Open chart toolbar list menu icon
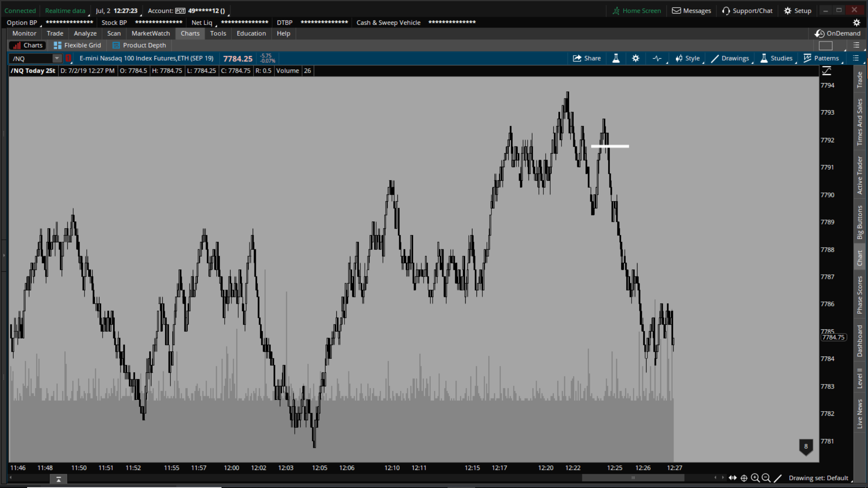The width and height of the screenshot is (868, 488). pyautogui.click(x=856, y=58)
